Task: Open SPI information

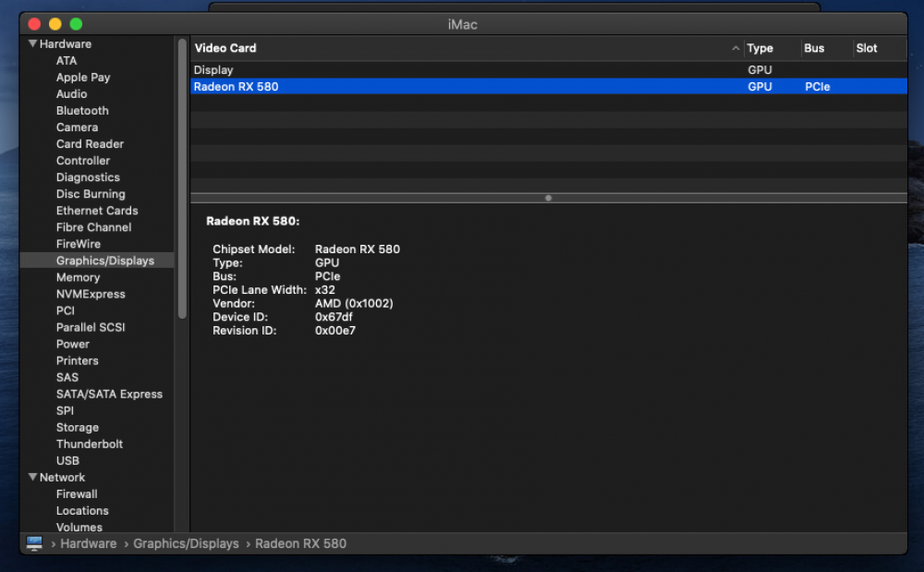Action: [x=65, y=410]
